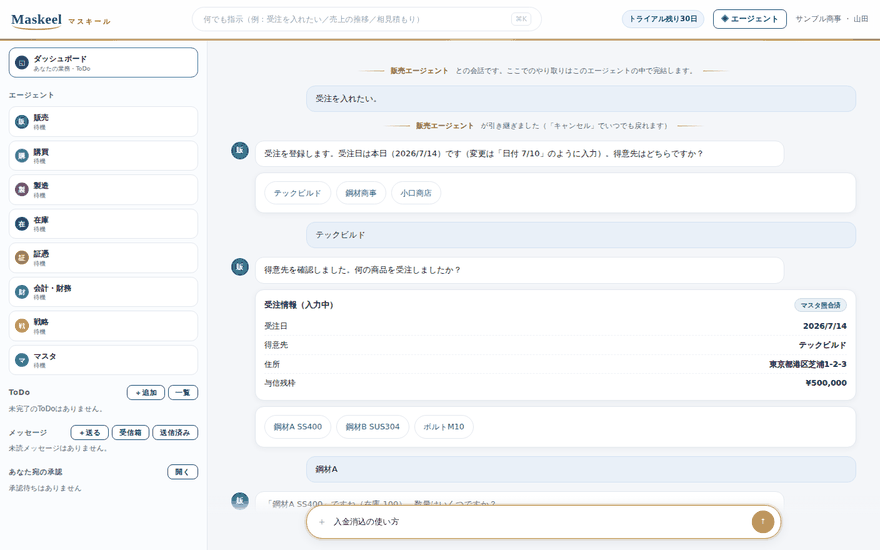Open the 受信箱 button
This screenshot has height=550, width=880.
(x=130, y=433)
